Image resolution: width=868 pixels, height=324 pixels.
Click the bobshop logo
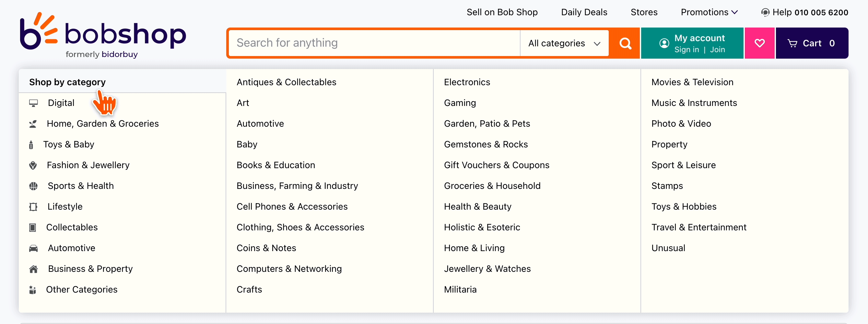click(x=103, y=35)
